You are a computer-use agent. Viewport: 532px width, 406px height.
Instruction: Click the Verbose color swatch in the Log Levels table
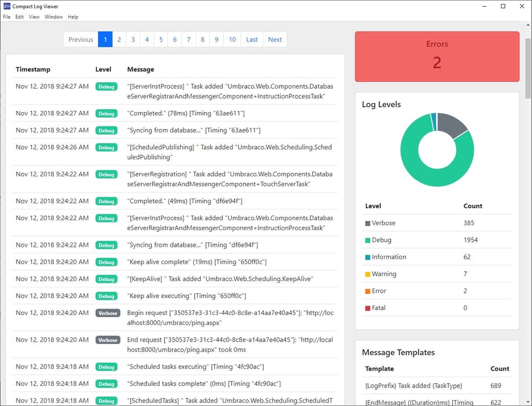[x=368, y=222]
